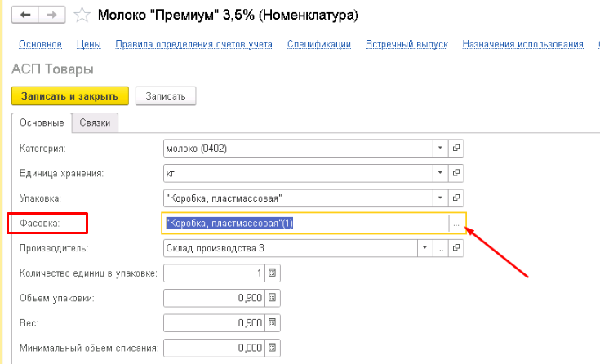Expand the Категория dropdown list
This screenshot has height=364, width=600.
[440, 149]
